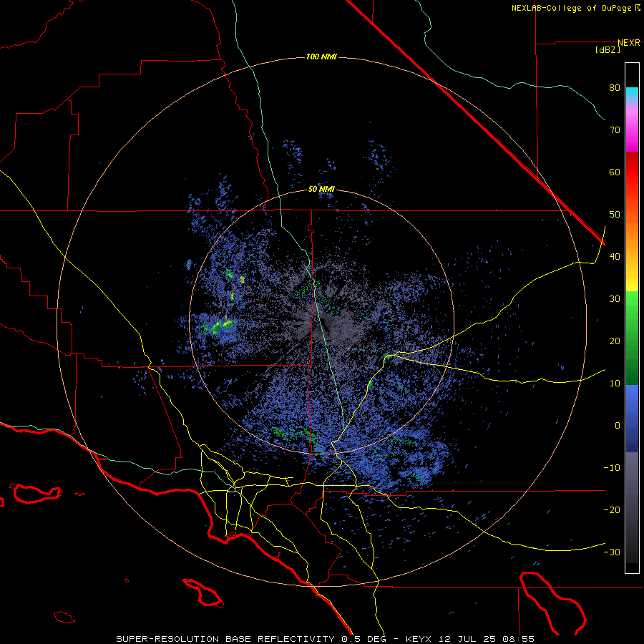
Task: Click the 20 value on the dBZ scale
Action: coord(615,341)
